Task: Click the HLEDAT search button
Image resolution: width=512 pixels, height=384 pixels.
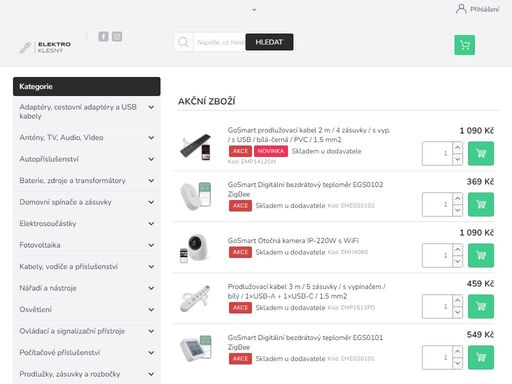Action: (x=269, y=42)
